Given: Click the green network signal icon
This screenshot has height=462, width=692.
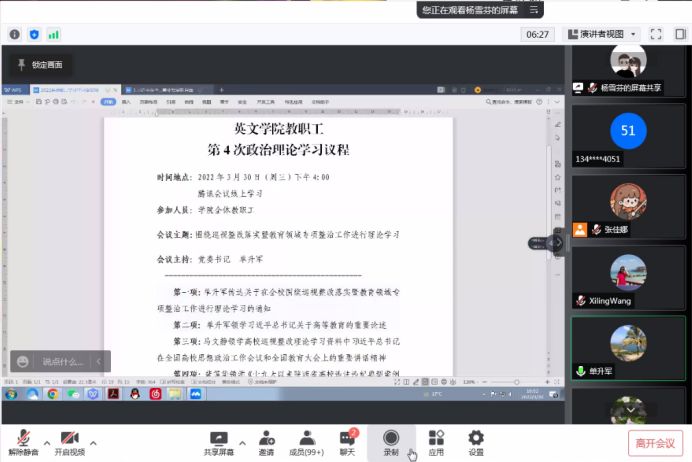Looking at the screenshot, I should [53, 34].
